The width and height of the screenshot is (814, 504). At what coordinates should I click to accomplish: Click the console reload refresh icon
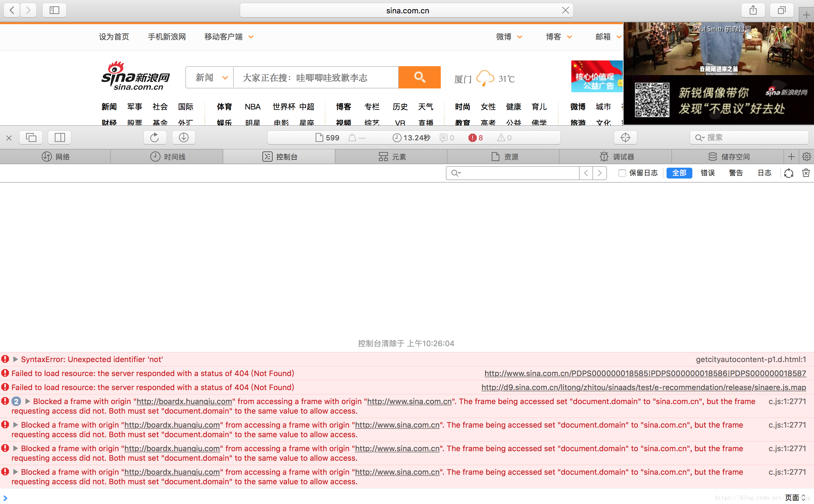coord(788,173)
